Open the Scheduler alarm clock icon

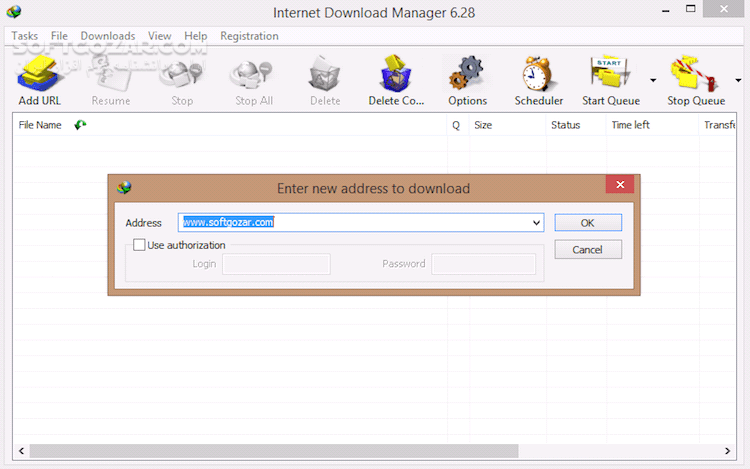[539, 74]
